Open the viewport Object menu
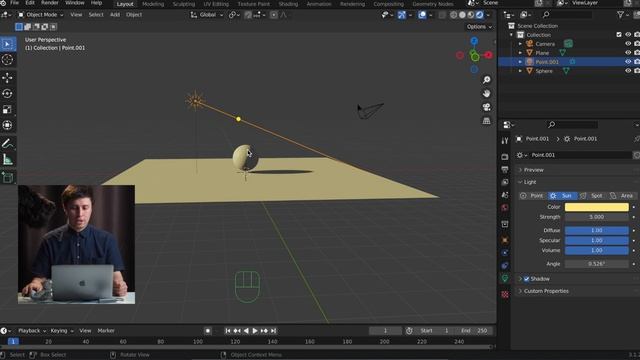Screen dimensions: 640x360 click(x=134, y=15)
